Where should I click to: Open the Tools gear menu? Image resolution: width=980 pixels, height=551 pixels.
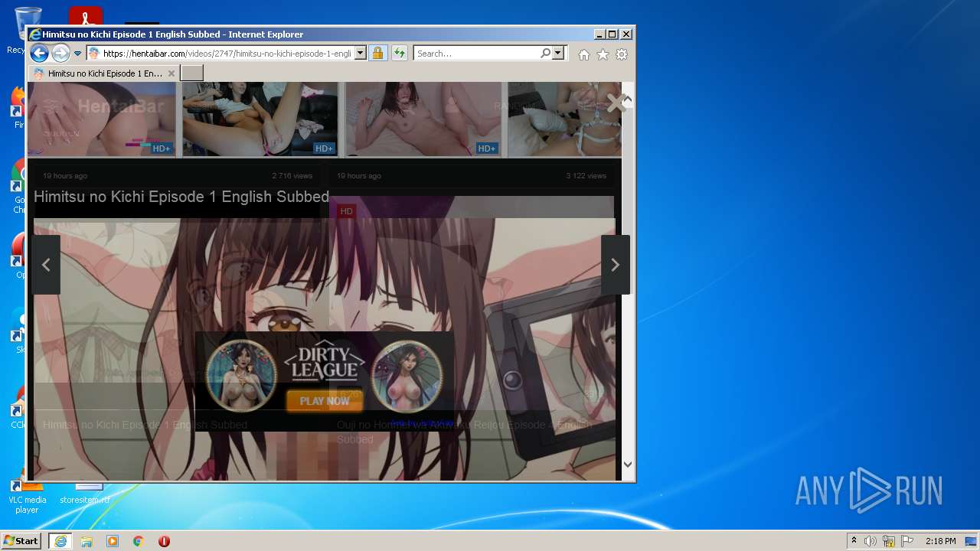coord(622,54)
